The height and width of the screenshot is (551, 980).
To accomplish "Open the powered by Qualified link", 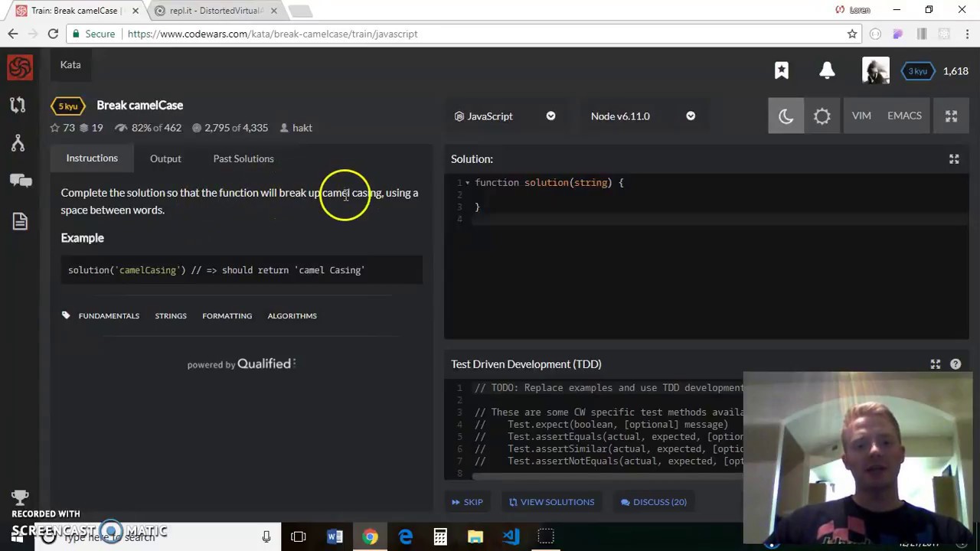I will pyautogui.click(x=241, y=364).
